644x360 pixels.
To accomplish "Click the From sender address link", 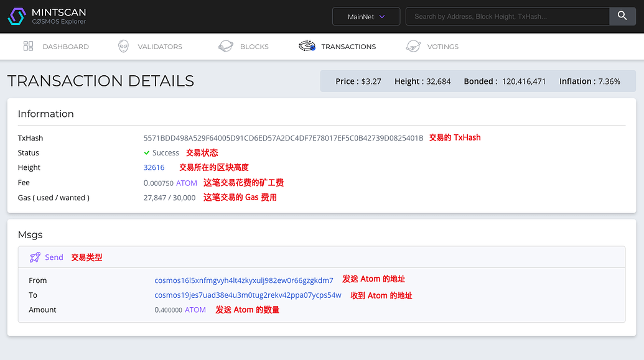I will (x=244, y=280).
